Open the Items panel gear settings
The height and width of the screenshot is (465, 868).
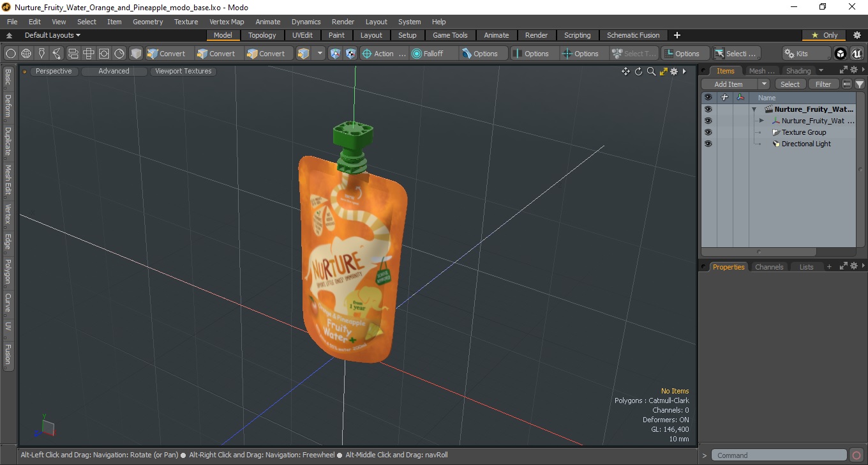pyautogui.click(x=854, y=70)
